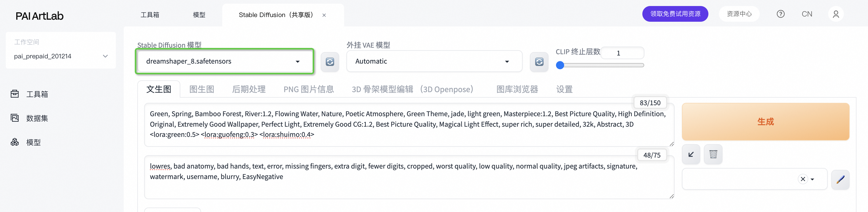Close the Stable Diffusion（共享版） tab
This screenshot has height=212, width=868.
tap(324, 15)
